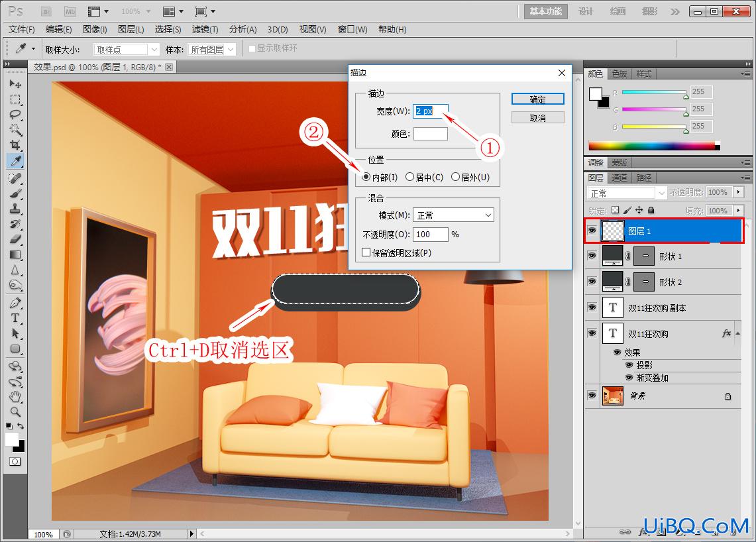
Task: Select the Inside (内部) position radio
Action: [366, 177]
